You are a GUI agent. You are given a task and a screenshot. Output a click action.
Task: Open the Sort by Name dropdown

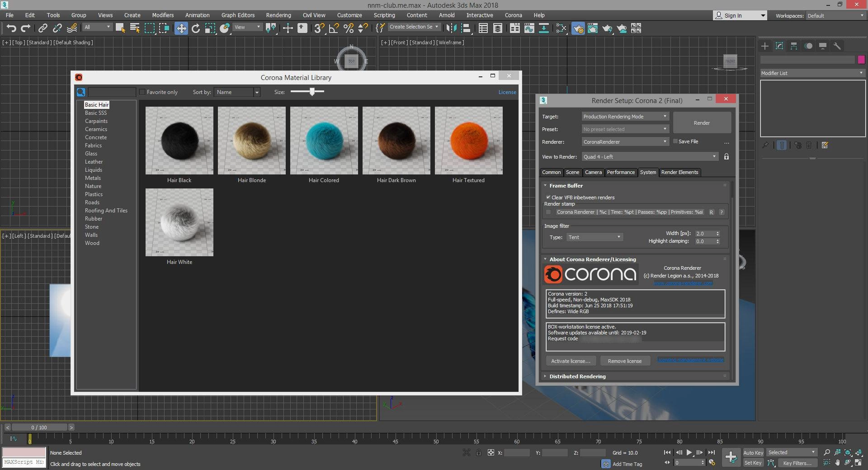pyautogui.click(x=237, y=92)
